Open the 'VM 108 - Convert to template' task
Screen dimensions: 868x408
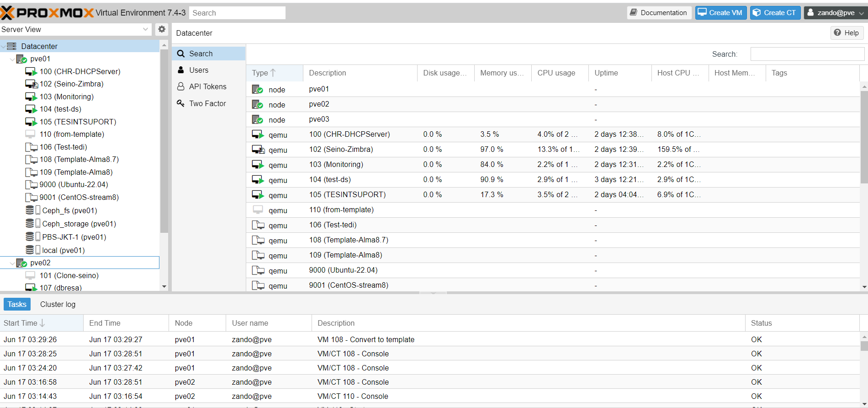pos(429,339)
